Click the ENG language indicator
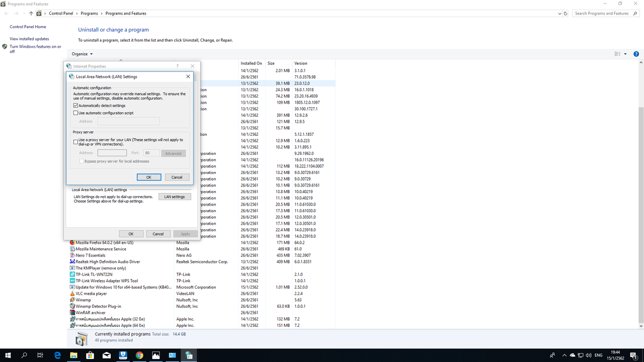Screen dimensions: 644x362 pos(599,355)
